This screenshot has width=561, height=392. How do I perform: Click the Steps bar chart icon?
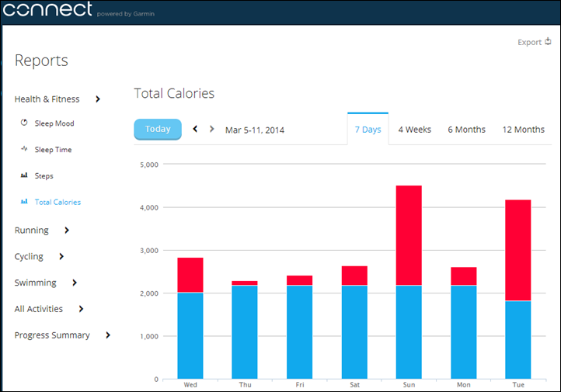pos(24,176)
